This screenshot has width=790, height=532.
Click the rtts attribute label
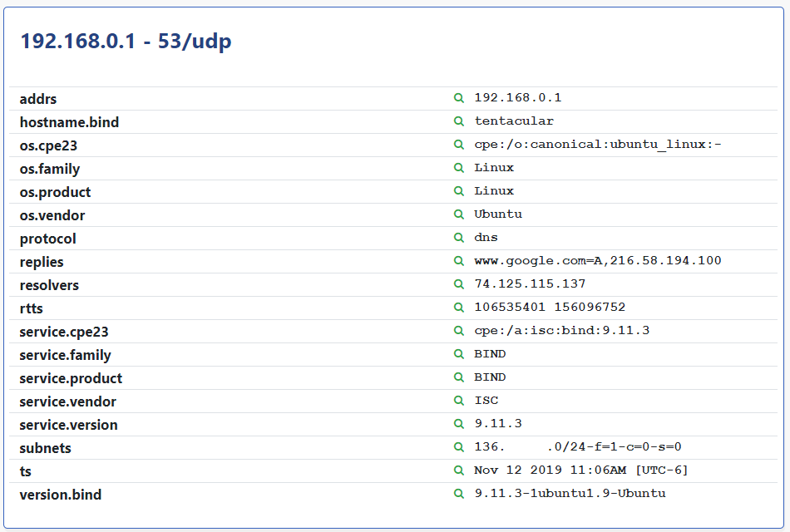tap(32, 308)
